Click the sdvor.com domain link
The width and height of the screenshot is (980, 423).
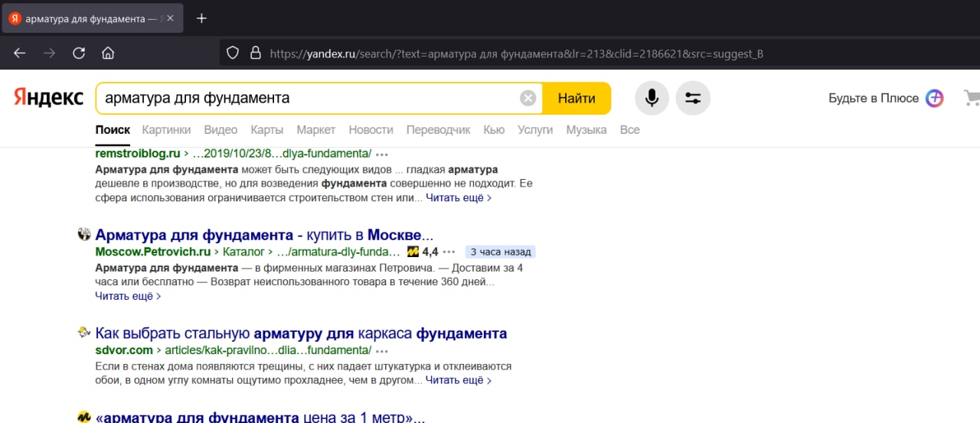[124, 350]
